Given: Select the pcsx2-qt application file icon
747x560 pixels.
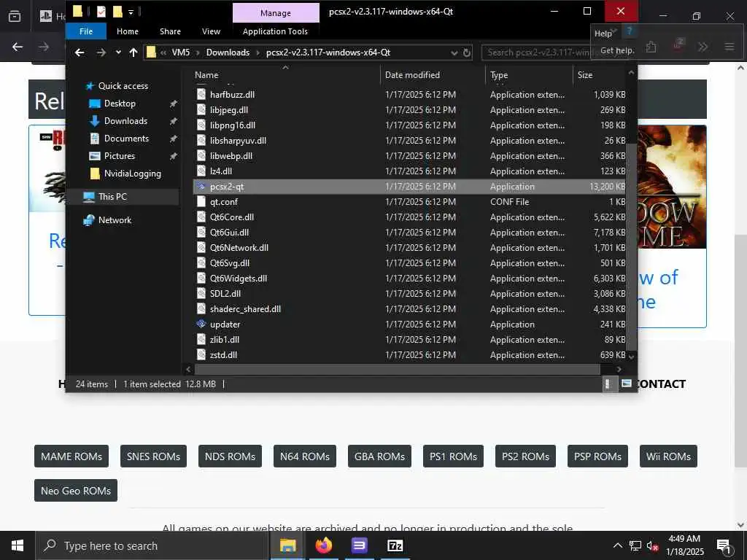Looking at the screenshot, I should coord(201,186).
